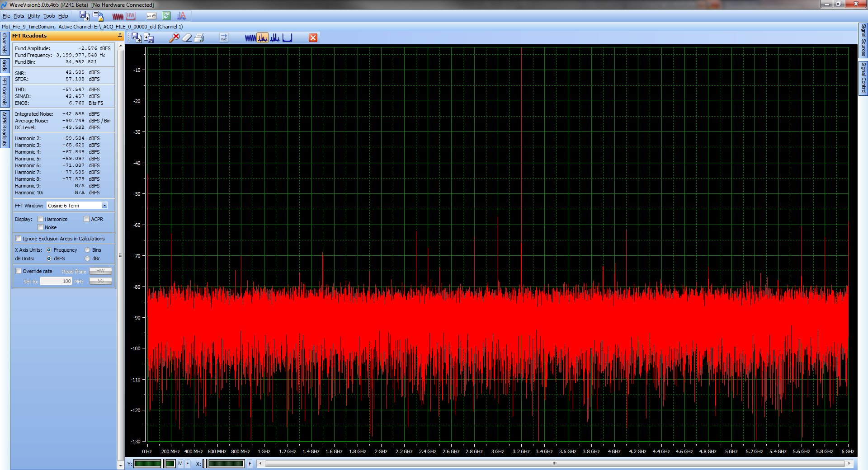Click the SNR value 42.585
This screenshot has width=868, height=470.
pyautogui.click(x=75, y=72)
